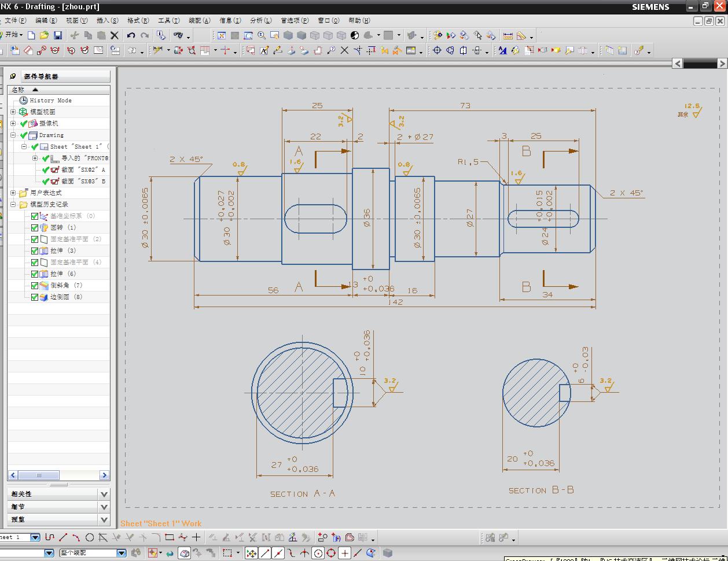
Task: Click the Save file icon
Action: pyautogui.click(x=57, y=35)
